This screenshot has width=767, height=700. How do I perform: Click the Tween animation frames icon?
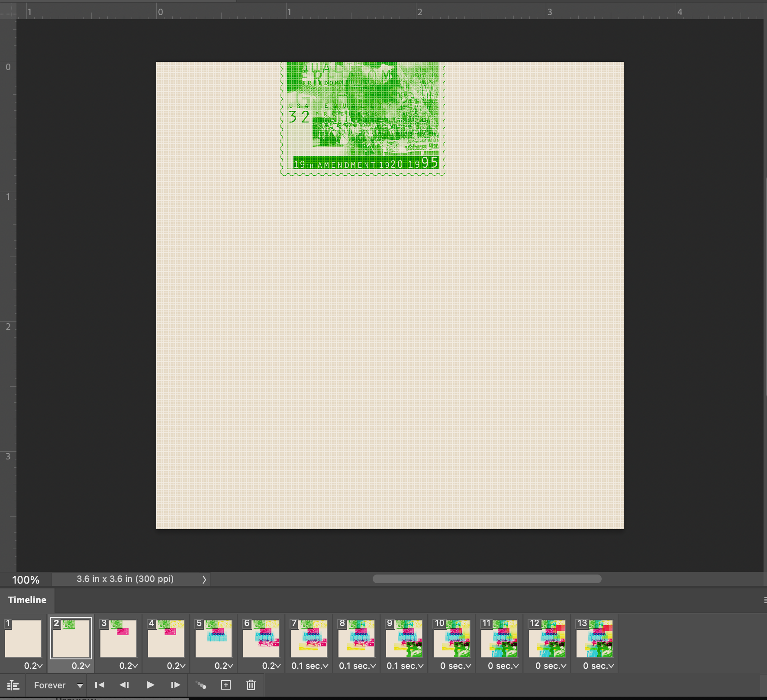coord(201,685)
